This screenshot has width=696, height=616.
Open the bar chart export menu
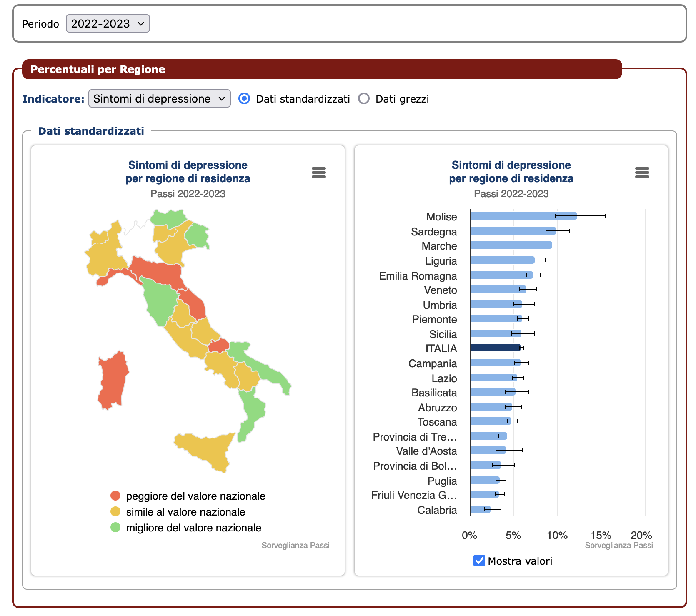[642, 173]
